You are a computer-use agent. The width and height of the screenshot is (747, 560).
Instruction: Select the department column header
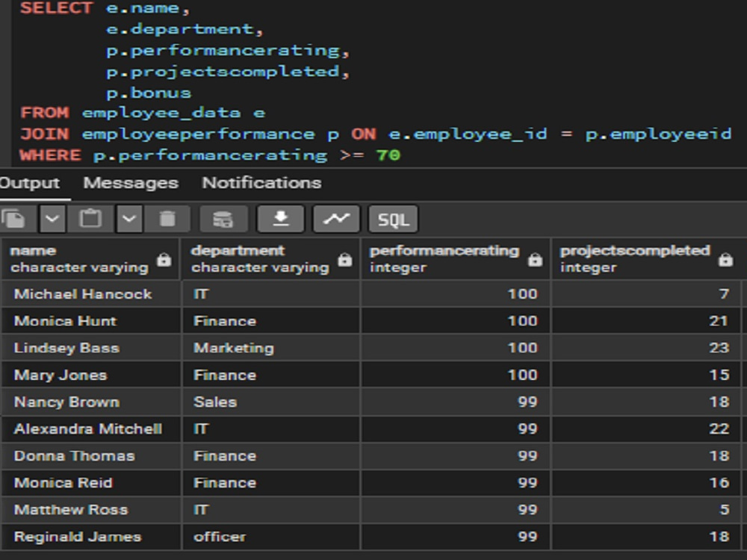tap(270, 259)
